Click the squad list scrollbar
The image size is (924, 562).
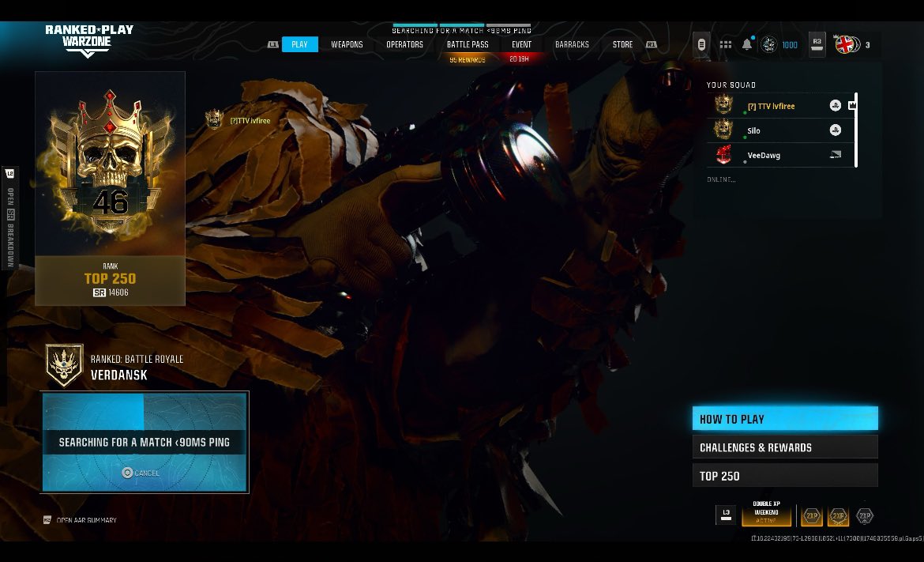855,130
